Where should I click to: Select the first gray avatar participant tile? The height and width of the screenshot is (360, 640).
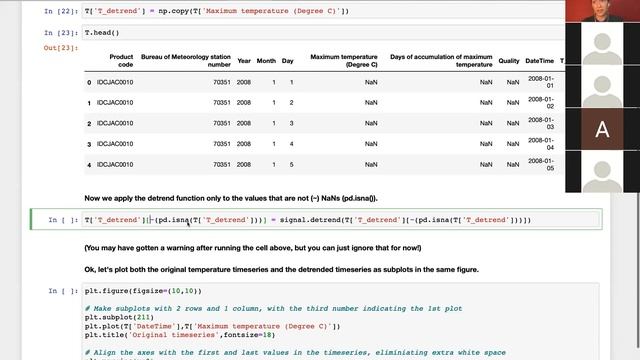(x=602, y=44)
